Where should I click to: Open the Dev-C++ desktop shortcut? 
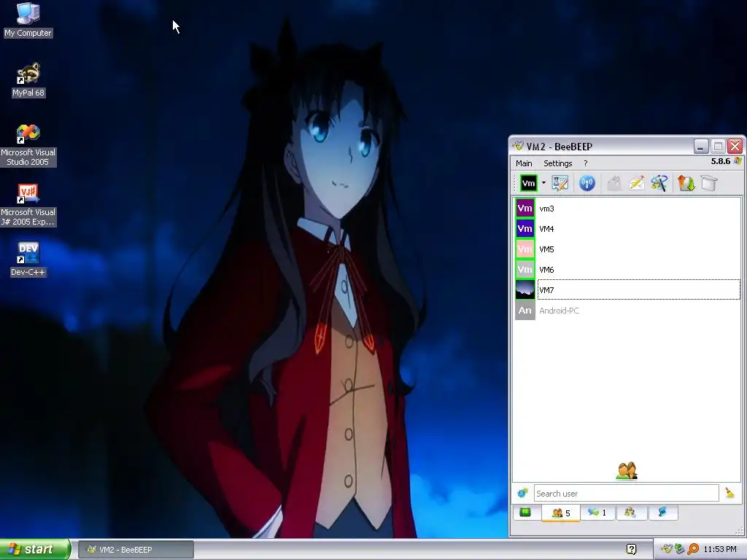(x=28, y=259)
